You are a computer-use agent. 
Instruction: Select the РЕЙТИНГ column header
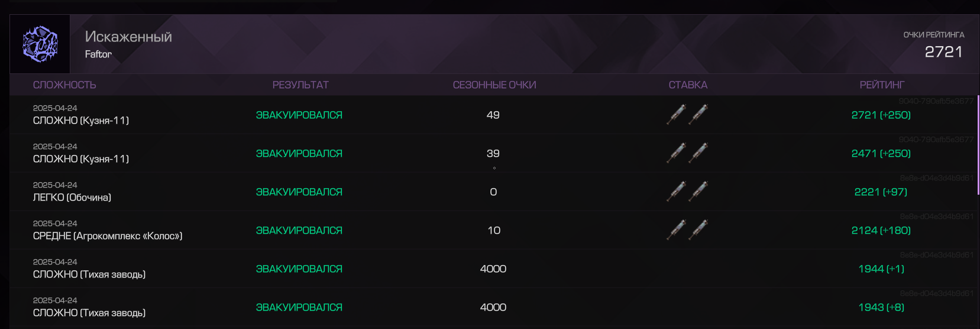click(x=882, y=85)
